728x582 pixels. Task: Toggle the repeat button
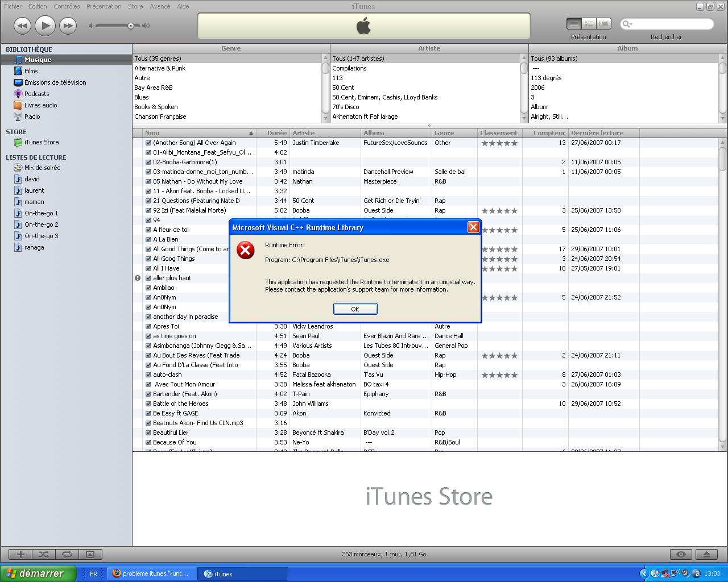tap(67, 554)
